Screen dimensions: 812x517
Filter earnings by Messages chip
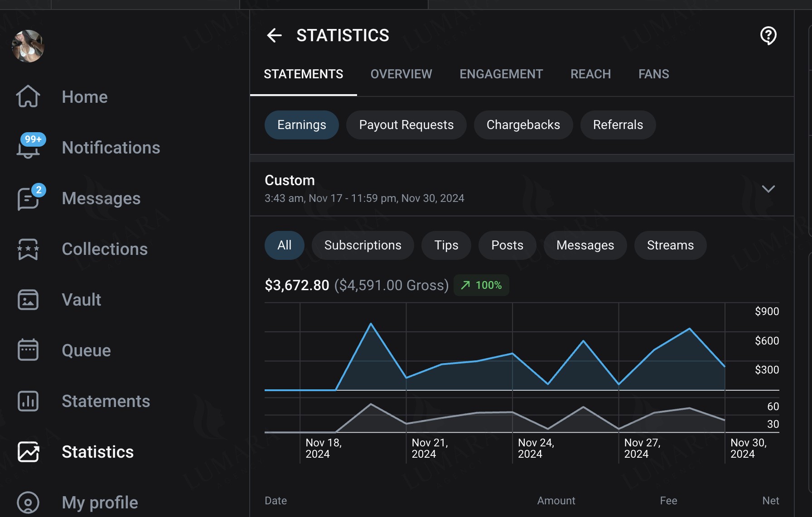click(585, 245)
